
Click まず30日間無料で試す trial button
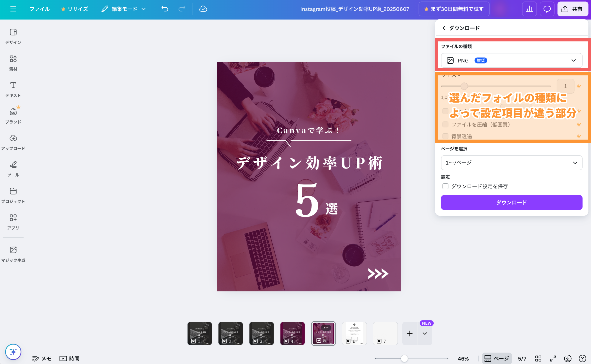[x=454, y=9]
